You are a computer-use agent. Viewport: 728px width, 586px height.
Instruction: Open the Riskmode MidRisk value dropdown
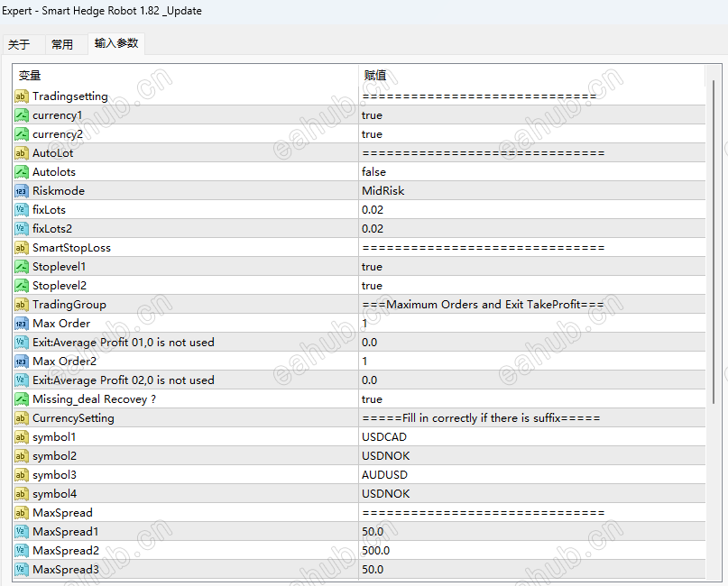[530, 191]
